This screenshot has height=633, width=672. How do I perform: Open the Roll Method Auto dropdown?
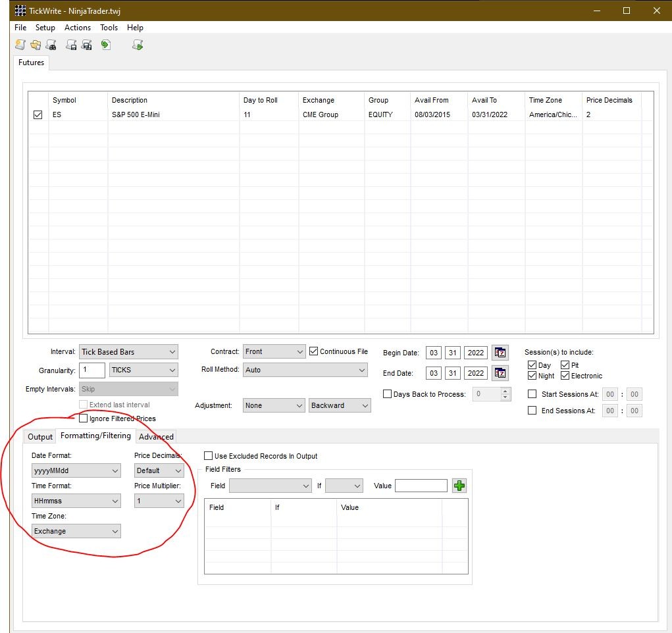tap(305, 370)
